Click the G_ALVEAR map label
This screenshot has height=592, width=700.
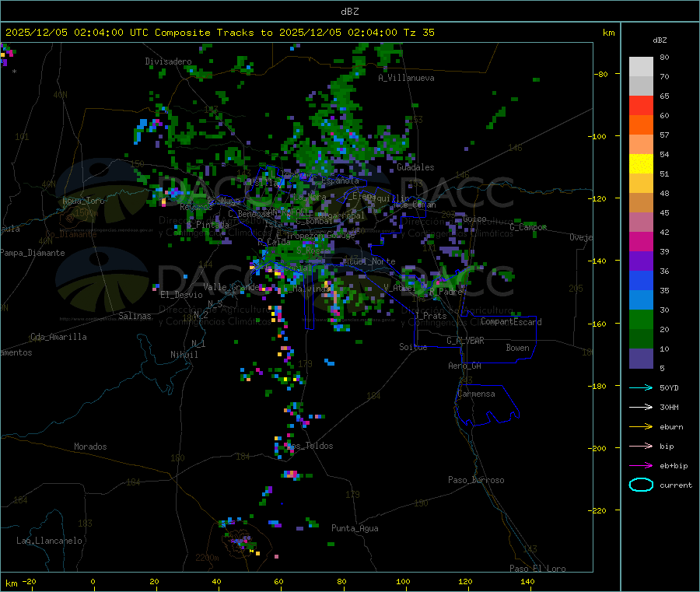465,341
